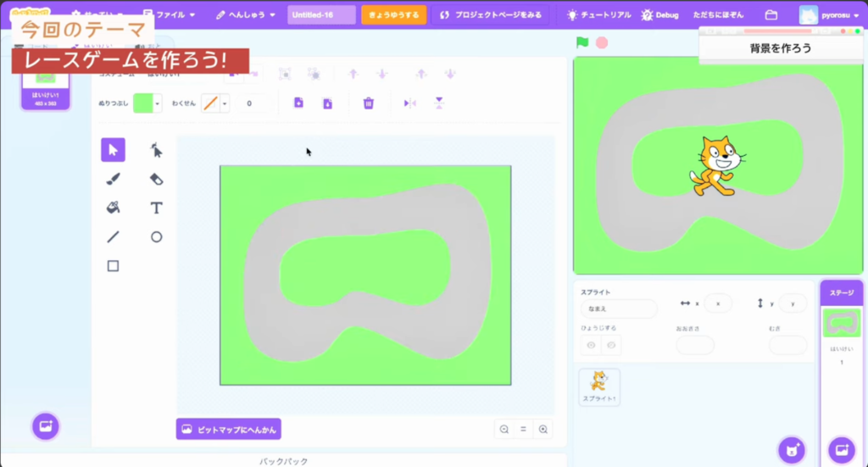The height and width of the screenshot is (467, 868).
Task: Open the ファイル menu
Action: point(170,15)
